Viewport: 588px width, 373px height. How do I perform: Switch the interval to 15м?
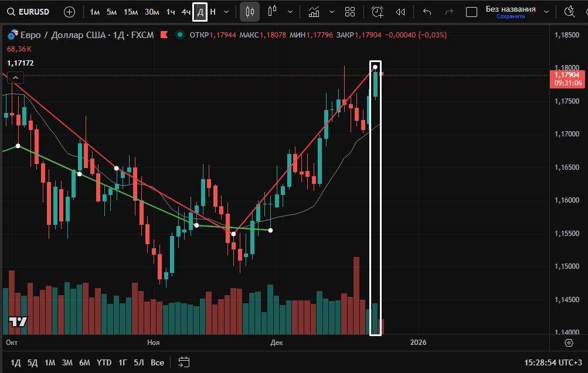(131, 12)
